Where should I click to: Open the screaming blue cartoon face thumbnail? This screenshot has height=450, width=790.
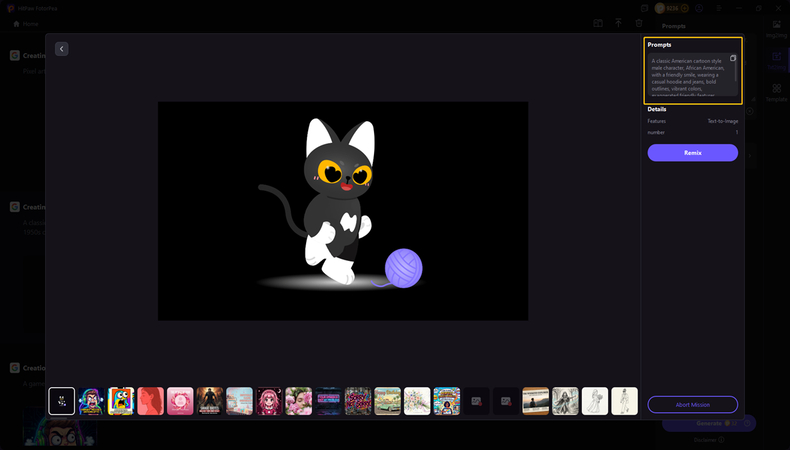(x=121, y=401)
